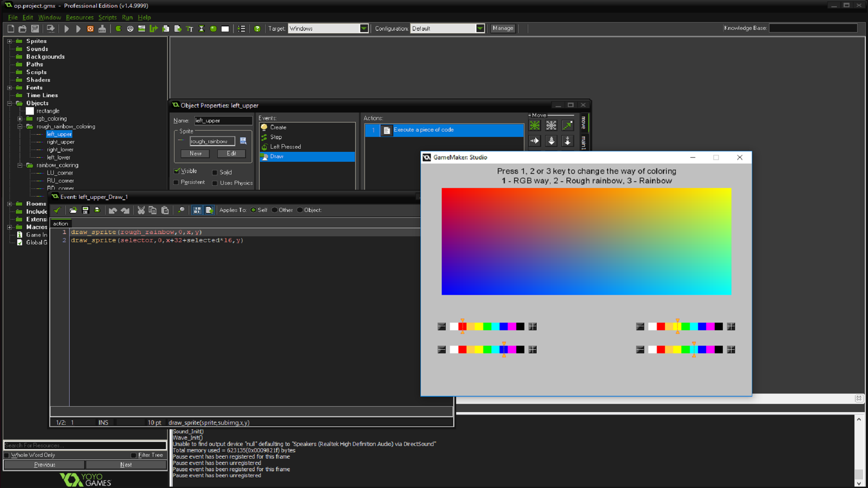This screenshot has height=488, width=868.
Task: Select the Self radio button
Action: pos(253,210)
